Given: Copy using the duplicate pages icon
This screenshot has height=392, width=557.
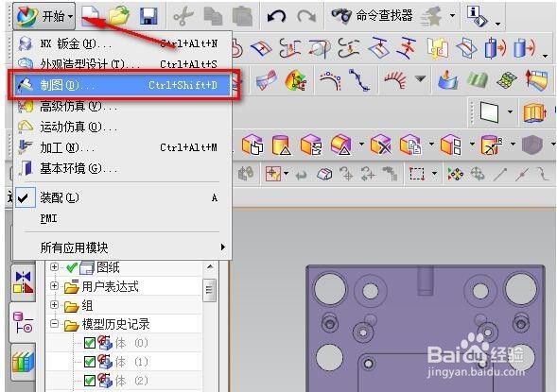Looking at the screenshot, I should (213, 16).
